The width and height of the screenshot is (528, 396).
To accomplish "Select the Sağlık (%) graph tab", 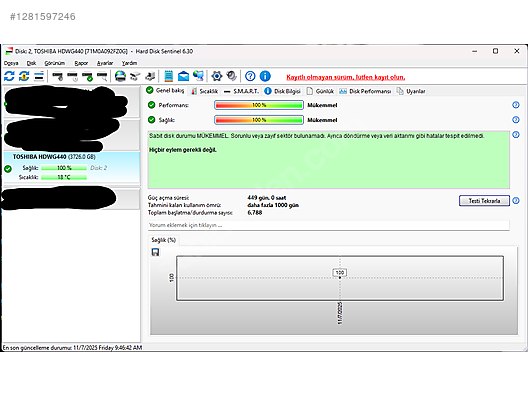I will point(164,240).
